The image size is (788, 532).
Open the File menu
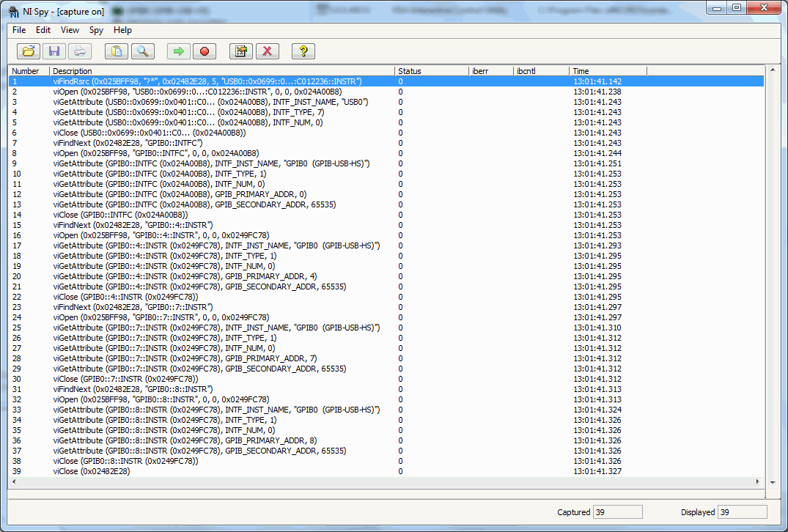tap(19, 30)
